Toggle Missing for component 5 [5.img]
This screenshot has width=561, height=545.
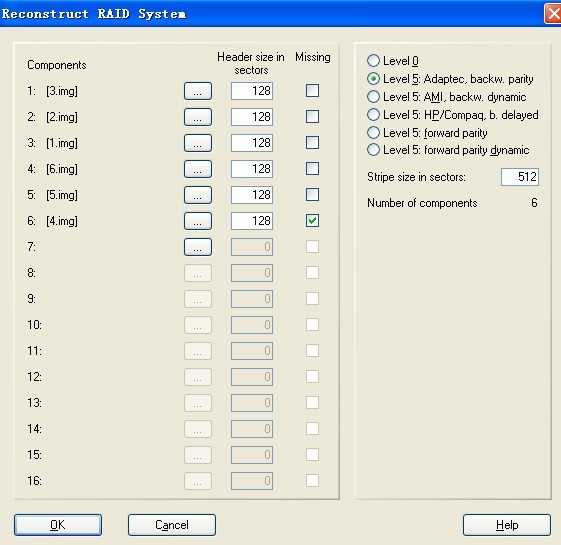tap(312, 195)
